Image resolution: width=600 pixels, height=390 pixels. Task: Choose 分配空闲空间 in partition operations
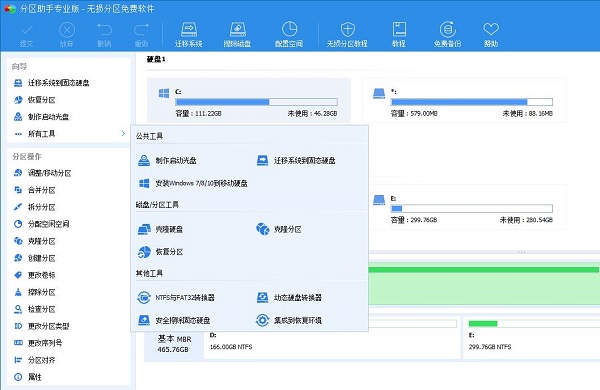(x=41, y=224)
